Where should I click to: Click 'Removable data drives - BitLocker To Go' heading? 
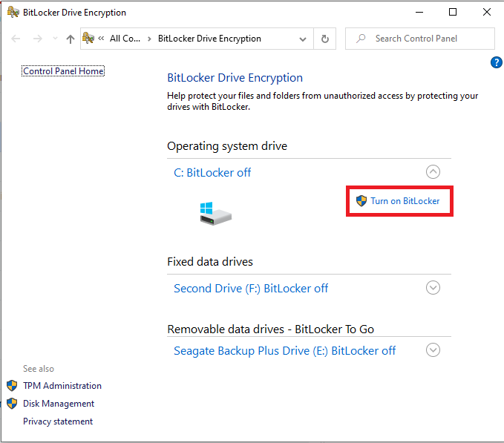271,329
